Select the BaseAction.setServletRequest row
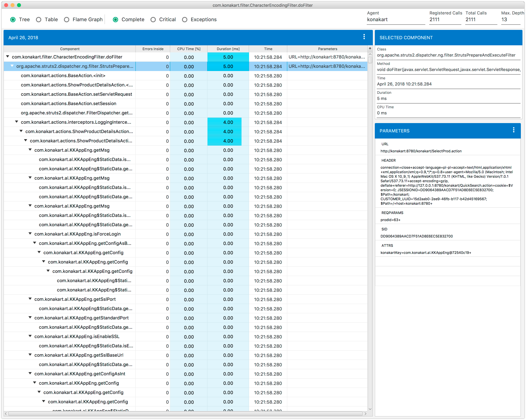Viewport: 526px width, 420px height. tap(186, 94)
